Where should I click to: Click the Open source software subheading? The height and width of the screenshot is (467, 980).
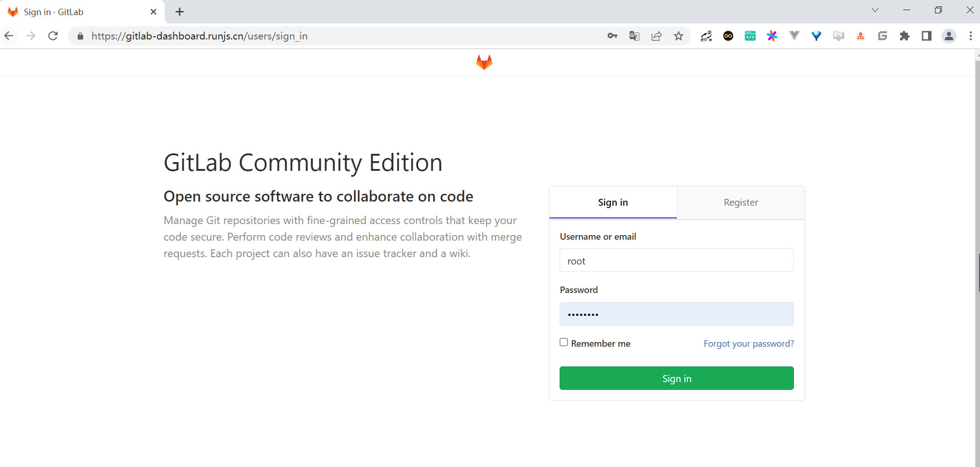click(318, 197)
